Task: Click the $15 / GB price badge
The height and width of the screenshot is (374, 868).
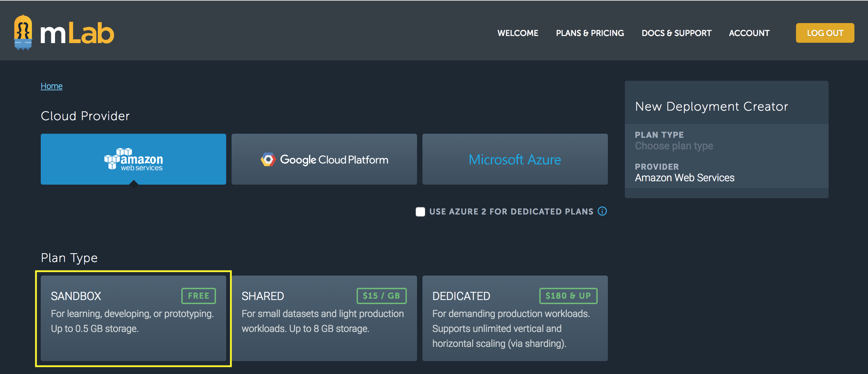Action: 381,296
